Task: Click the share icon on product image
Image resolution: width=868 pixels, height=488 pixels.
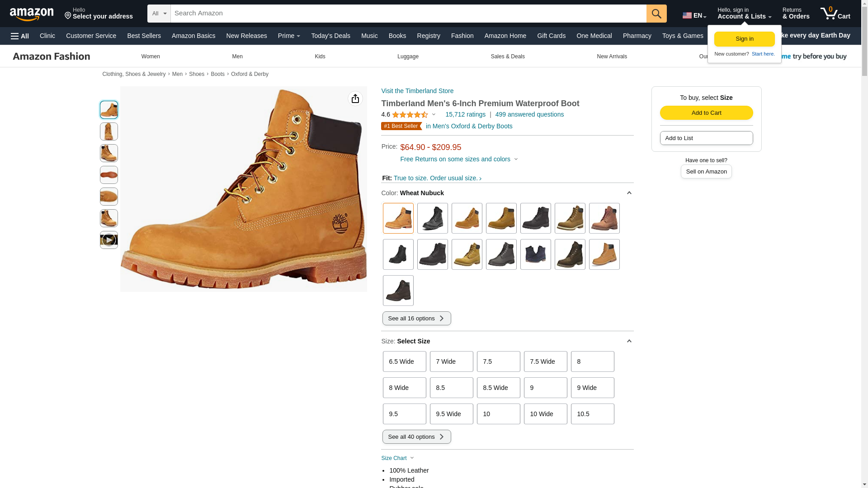Action: 355,99
